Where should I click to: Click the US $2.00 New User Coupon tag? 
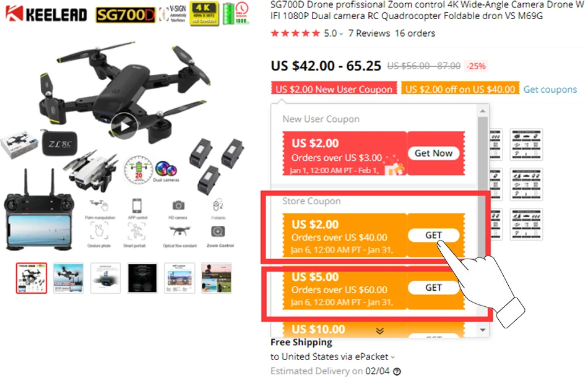pyautogui.click(x=334, y=89)
